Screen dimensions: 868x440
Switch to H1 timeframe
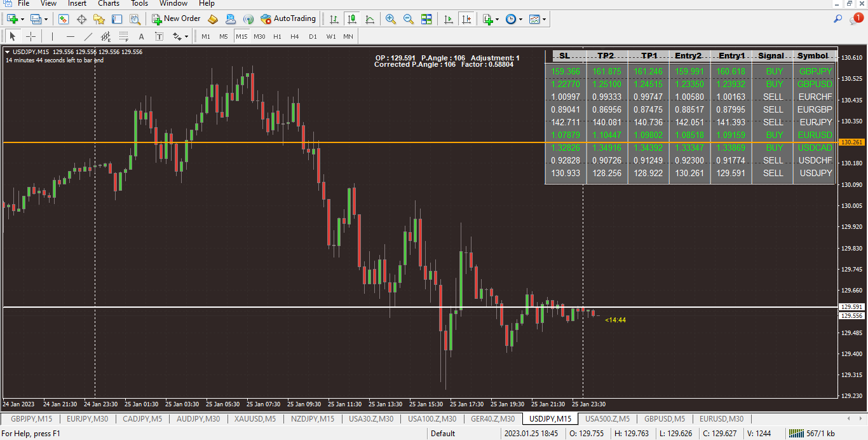pos(277,36)
